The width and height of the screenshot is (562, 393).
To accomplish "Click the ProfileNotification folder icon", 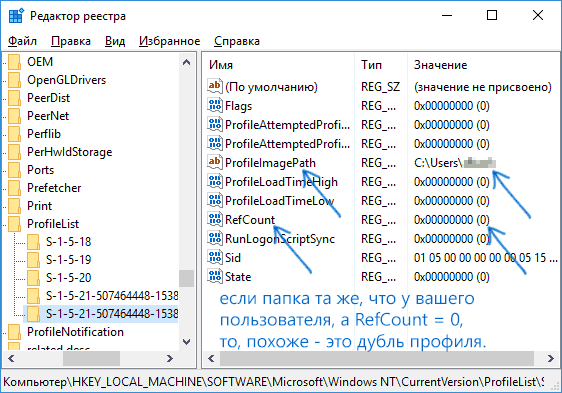I will point(15,332).
